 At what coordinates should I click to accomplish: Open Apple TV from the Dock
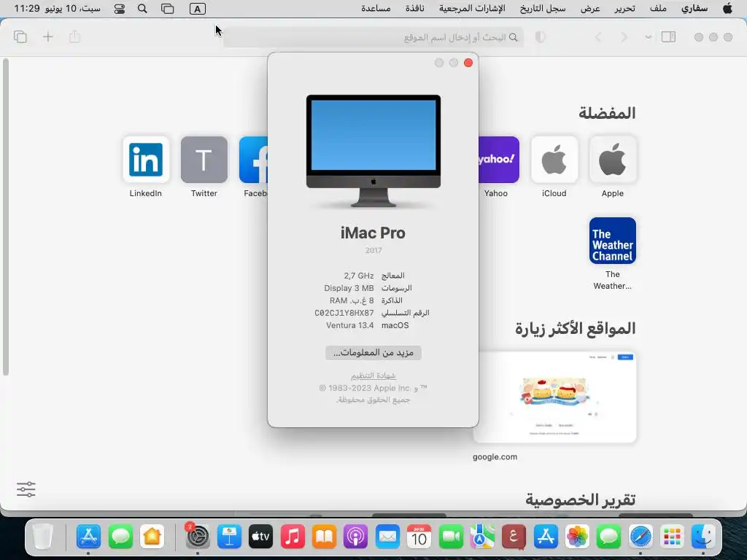260,537
